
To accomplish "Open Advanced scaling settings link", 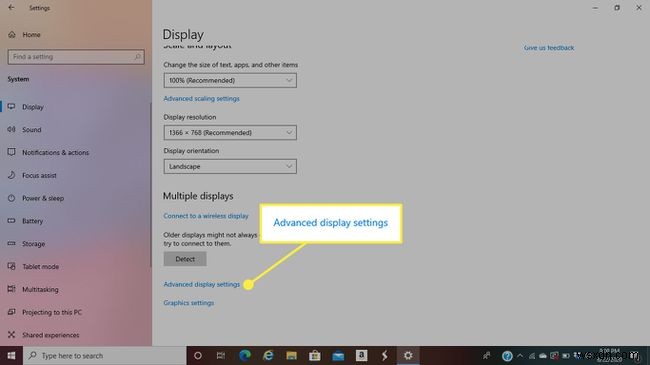I will coord(201,99).
